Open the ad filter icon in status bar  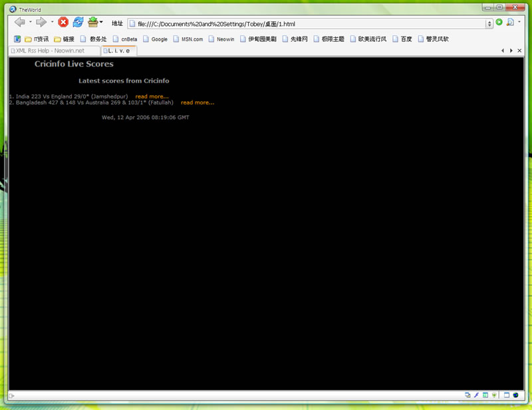(x=467, y=395)
